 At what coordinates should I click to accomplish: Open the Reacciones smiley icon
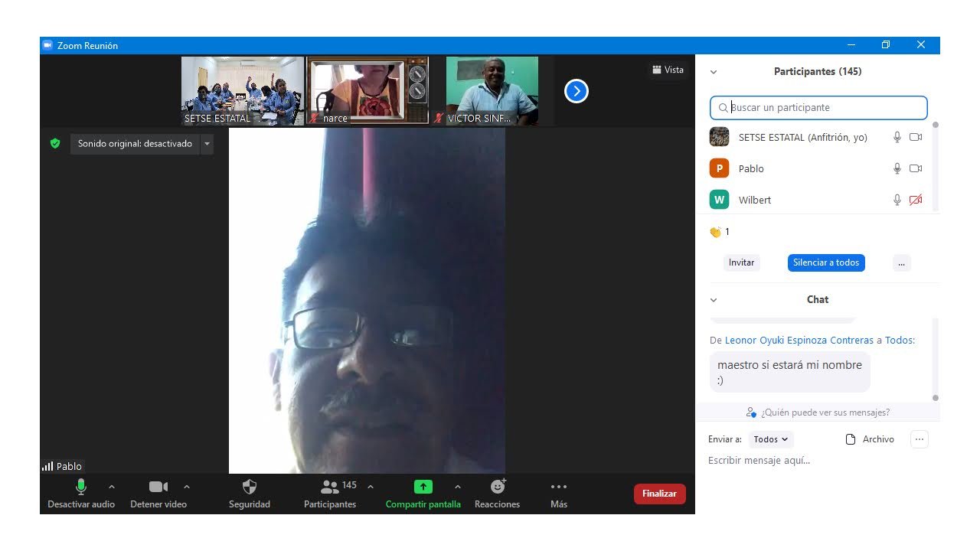[498, 487]
